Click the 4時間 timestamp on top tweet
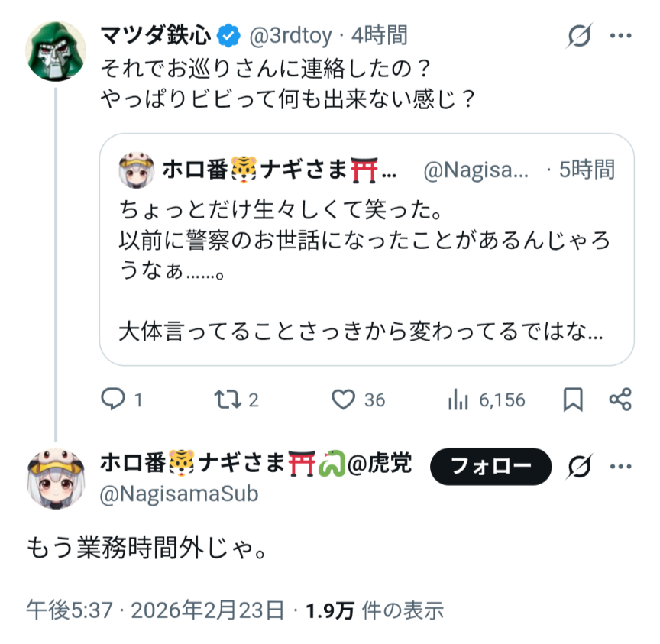 coord(380,35)
